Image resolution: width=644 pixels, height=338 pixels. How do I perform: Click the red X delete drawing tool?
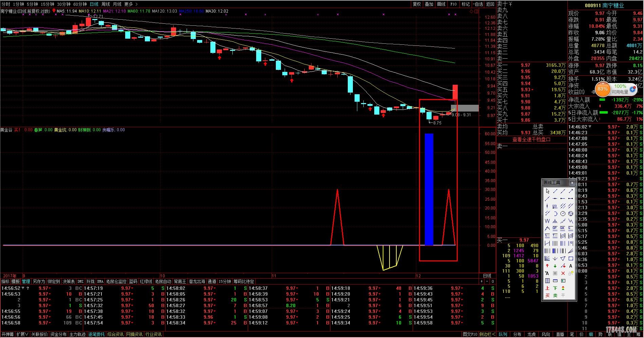(x=563, y=273)
